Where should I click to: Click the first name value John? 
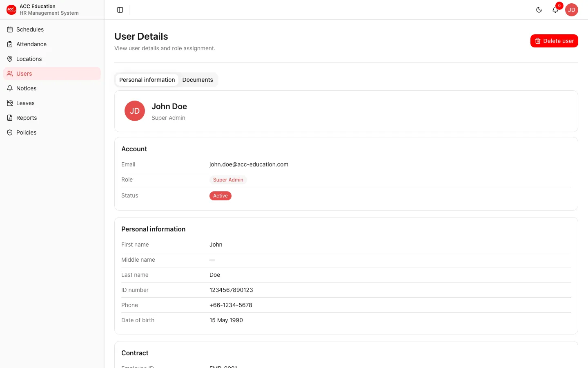pyautogui.click(x=216, y=245)
